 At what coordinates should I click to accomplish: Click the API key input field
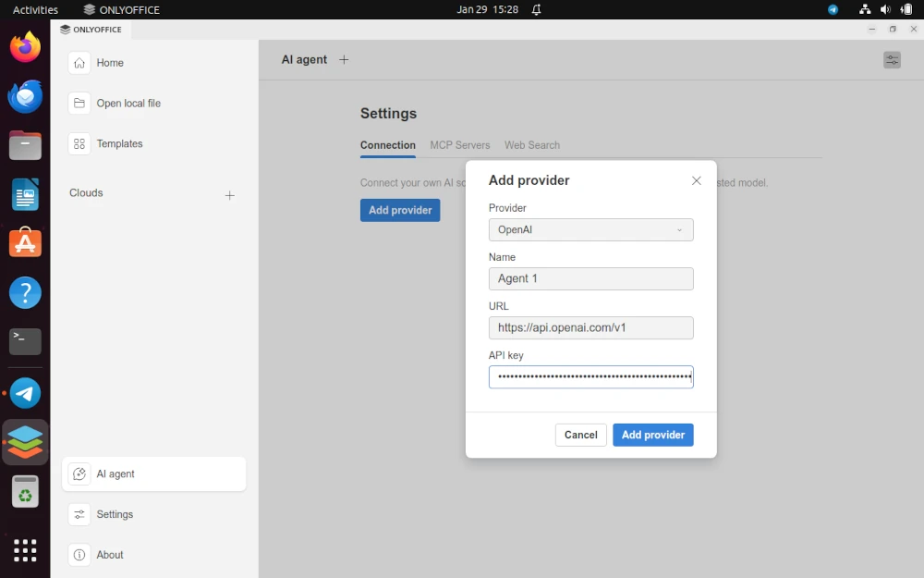[590, 376]
